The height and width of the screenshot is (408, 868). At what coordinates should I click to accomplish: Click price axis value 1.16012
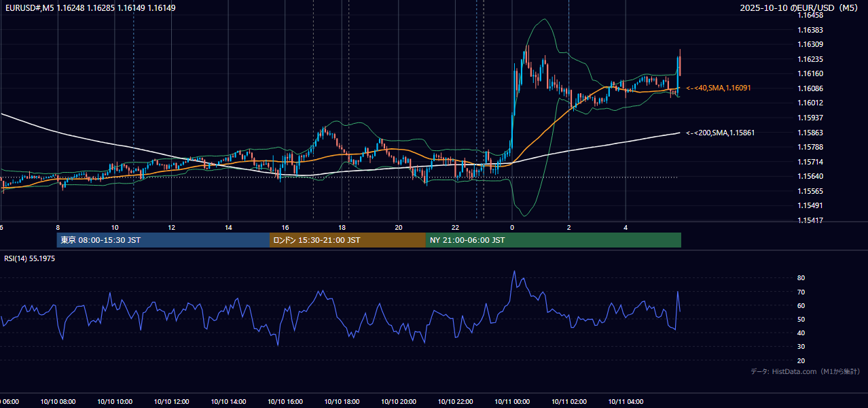point(810,103)
